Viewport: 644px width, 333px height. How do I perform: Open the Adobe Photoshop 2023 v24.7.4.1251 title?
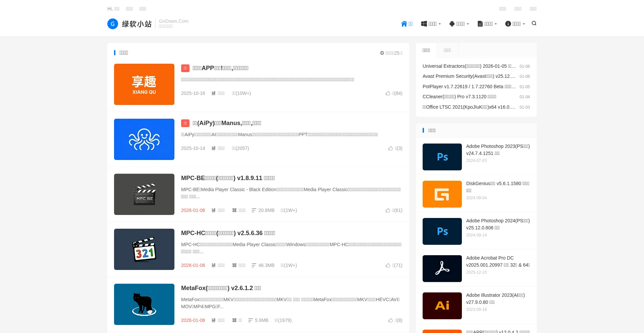tap(498, 150)
